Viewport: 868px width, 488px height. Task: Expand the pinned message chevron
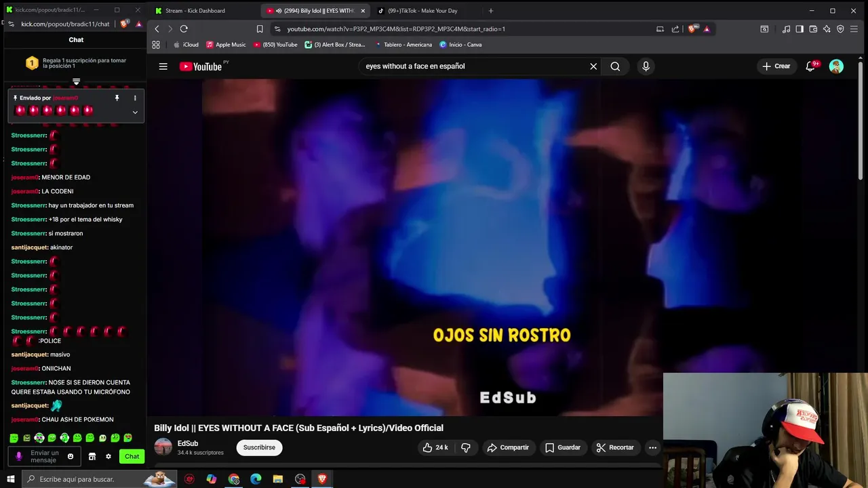pyautogui.click(x=135, y=113)
